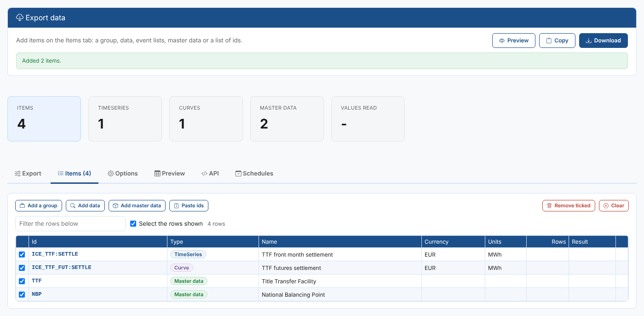Toggle Select the rows shown checkbox
The image size is (644, 316).
[x=133, y=223]
